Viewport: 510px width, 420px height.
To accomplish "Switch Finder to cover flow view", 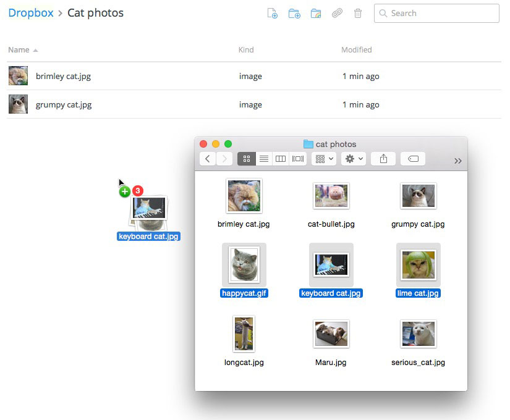I will (x=297, y=158).
